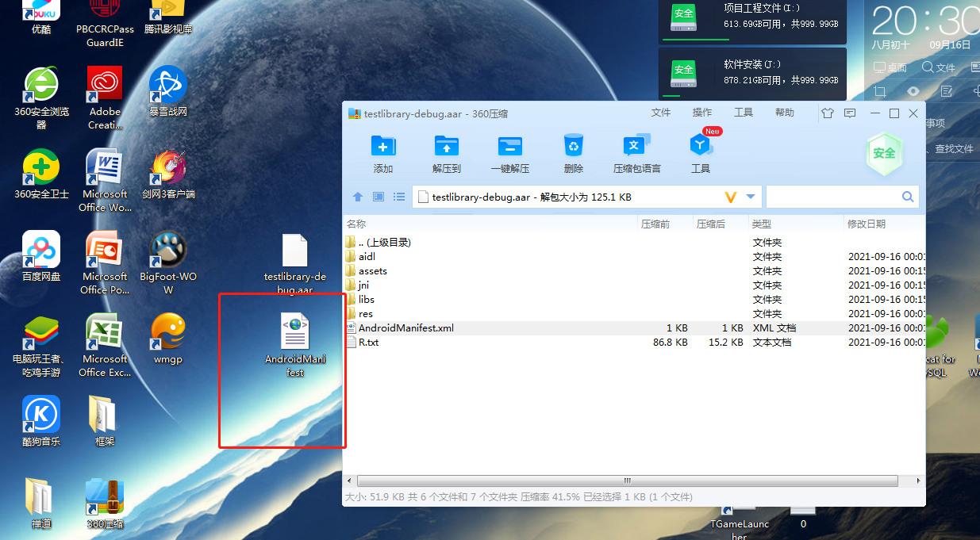Select the libs folder row

pos(634,300)
